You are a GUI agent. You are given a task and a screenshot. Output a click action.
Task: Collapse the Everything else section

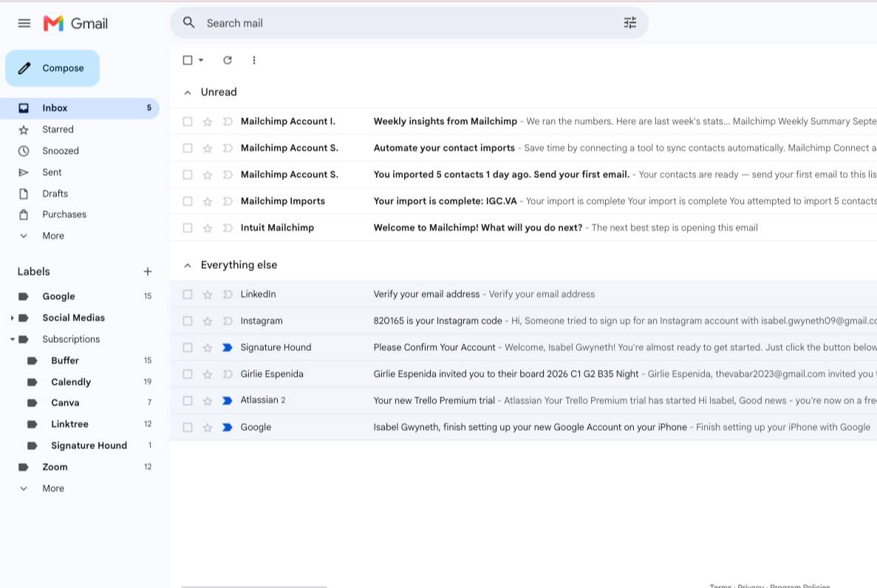tap(188, 265)
